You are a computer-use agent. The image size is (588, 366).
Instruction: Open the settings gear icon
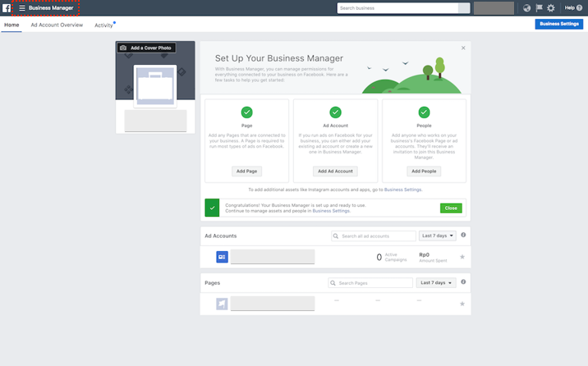pos(551,8)
